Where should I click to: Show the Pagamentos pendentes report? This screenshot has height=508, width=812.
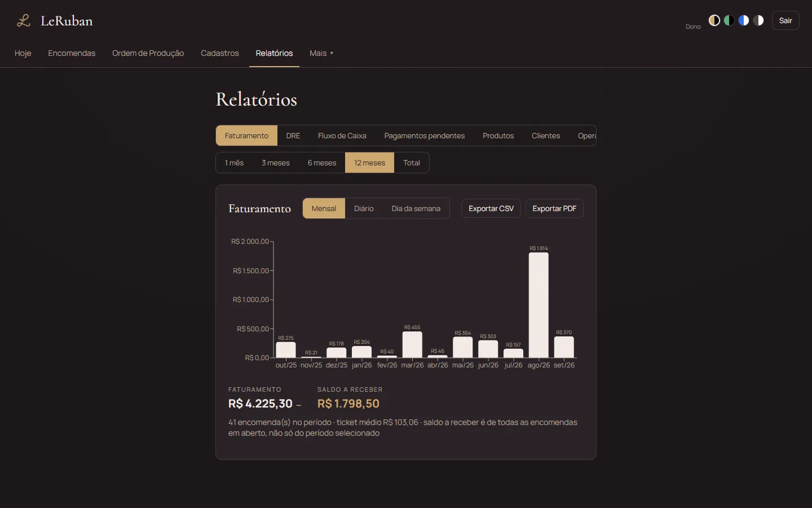click(425, 135)
